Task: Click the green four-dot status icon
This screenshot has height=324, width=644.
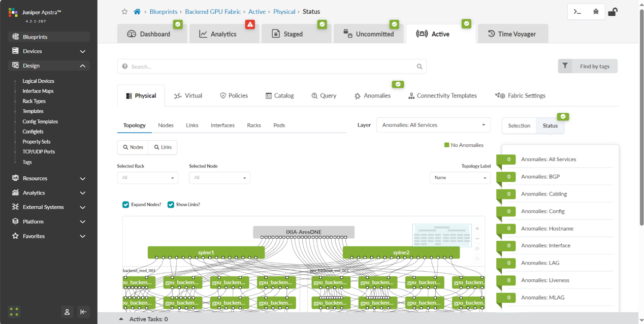Action: [x=14, y=312]
